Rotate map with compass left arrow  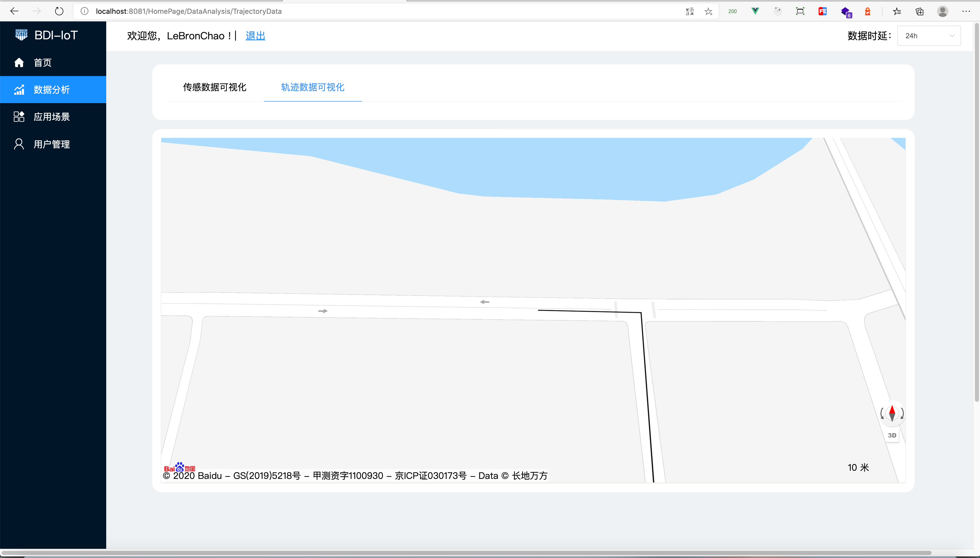(x=882, y=414)
